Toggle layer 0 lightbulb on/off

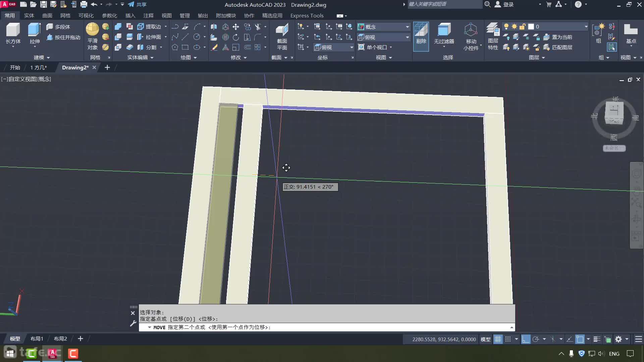506,26
